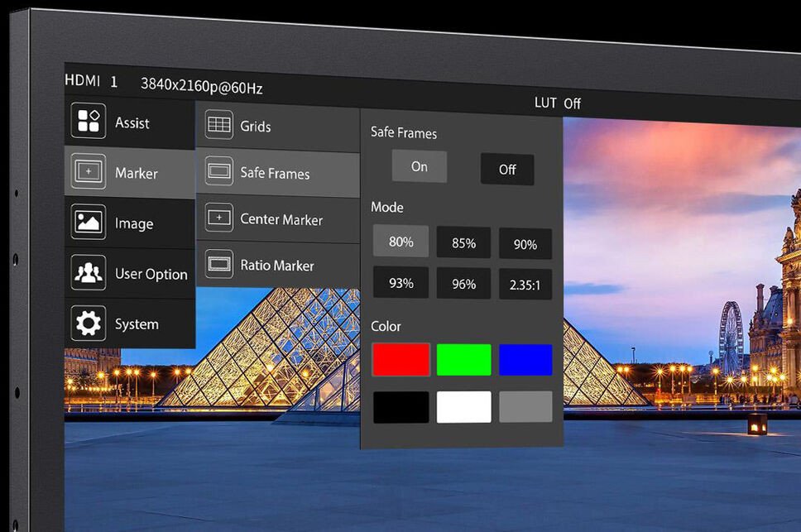Choose the Grids submenu label
The height and width of the screenshot is (532, 801).
tap(256, 126)
